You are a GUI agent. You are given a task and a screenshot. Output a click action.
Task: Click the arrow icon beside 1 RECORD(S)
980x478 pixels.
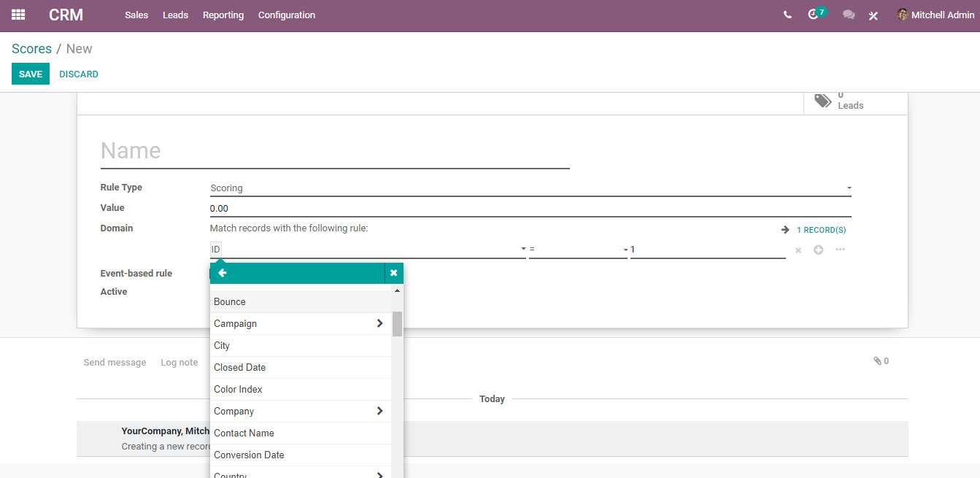(x=785, y=230)
